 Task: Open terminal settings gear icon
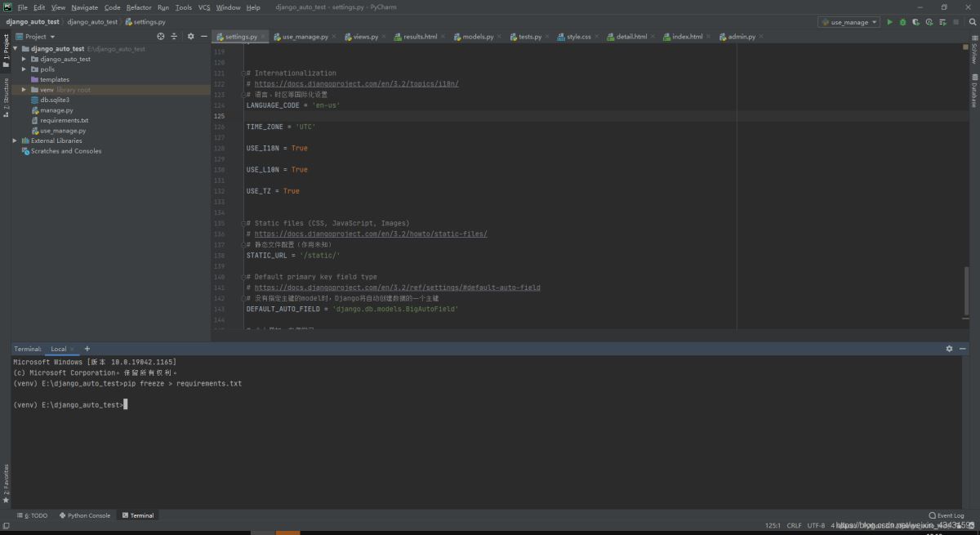coord(949,349)
